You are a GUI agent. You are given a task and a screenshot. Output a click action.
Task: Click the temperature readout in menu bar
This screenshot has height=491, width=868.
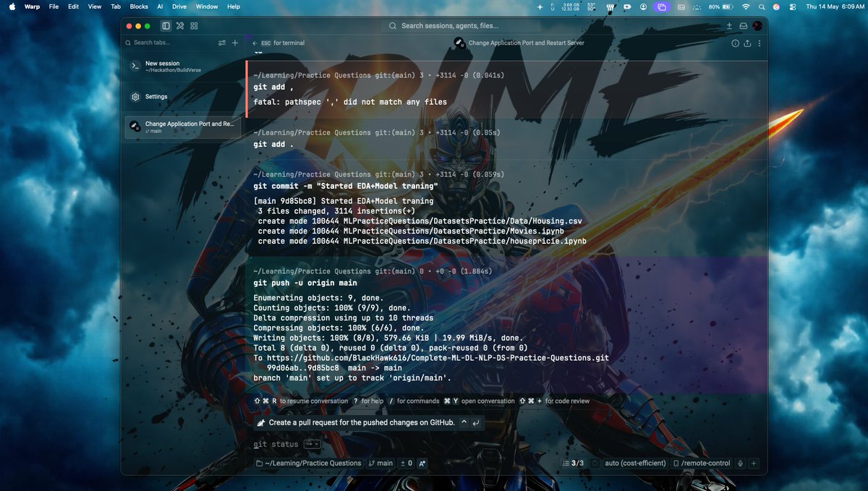(x=591, y=7)
